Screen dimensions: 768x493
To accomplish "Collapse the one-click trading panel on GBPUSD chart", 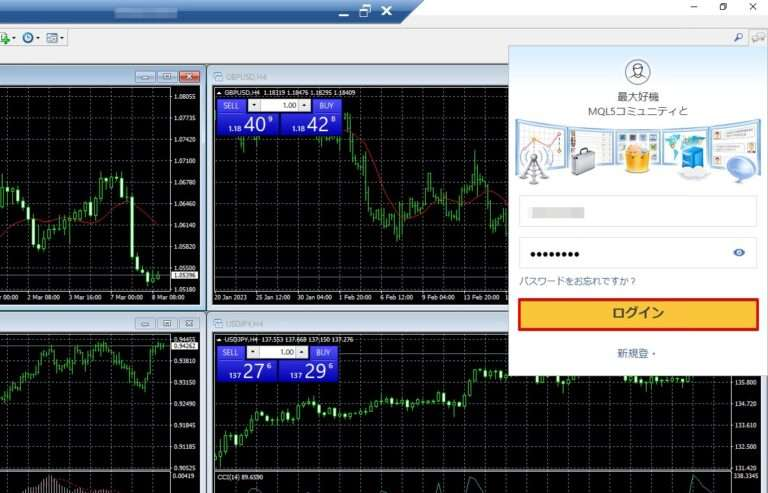I will [x=219, y=93].
